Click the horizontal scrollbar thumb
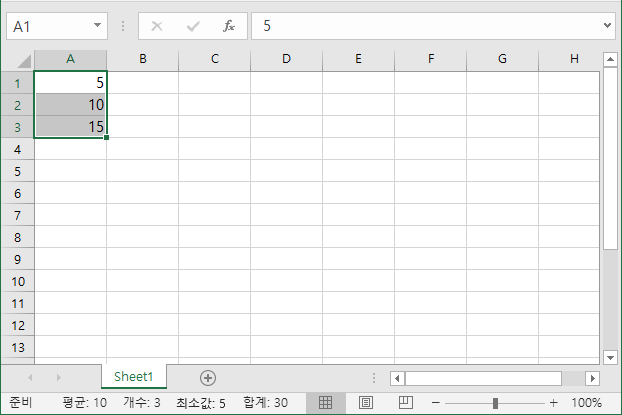 483,378
